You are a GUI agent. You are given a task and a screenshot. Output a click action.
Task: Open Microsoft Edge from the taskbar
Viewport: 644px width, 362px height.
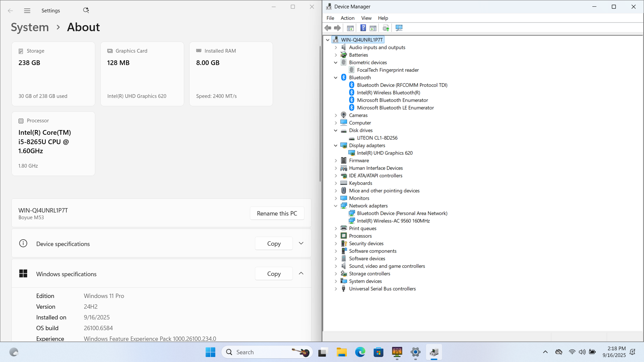tap(360, 352)
